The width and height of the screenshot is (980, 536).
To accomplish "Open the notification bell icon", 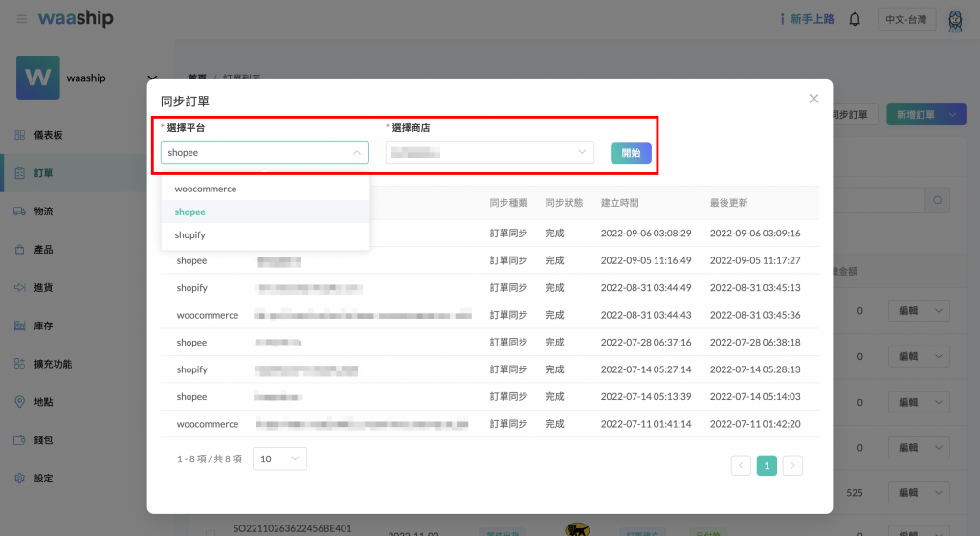I will [x=855, y=19].
